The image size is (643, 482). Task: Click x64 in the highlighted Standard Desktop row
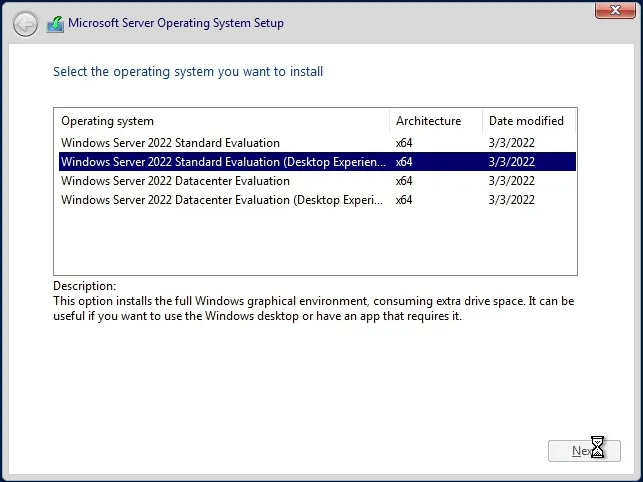[404, 162]
